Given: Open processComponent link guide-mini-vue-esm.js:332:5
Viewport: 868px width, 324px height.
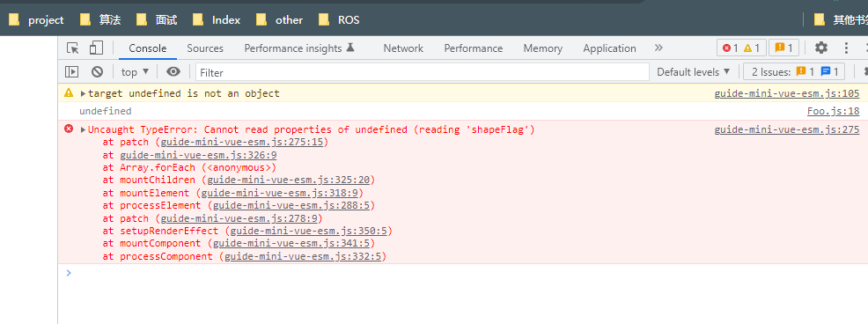Looking at the screenshot, I should (303, 256).
